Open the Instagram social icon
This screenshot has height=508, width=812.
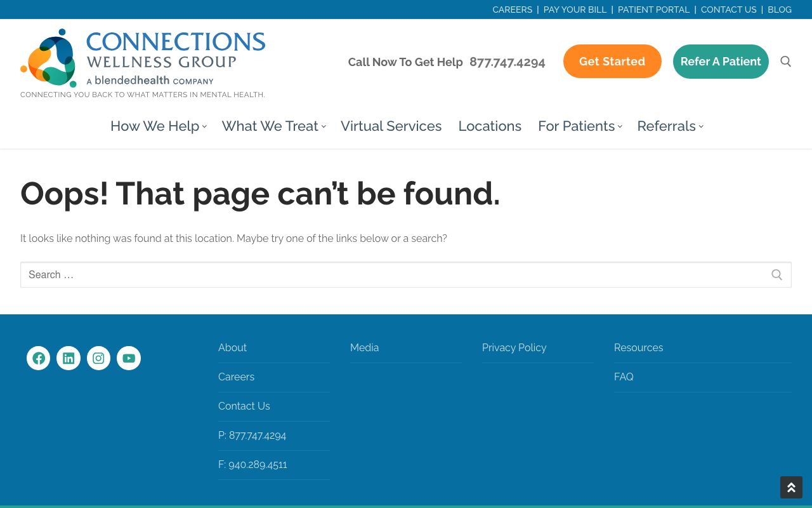coord(98,358)
